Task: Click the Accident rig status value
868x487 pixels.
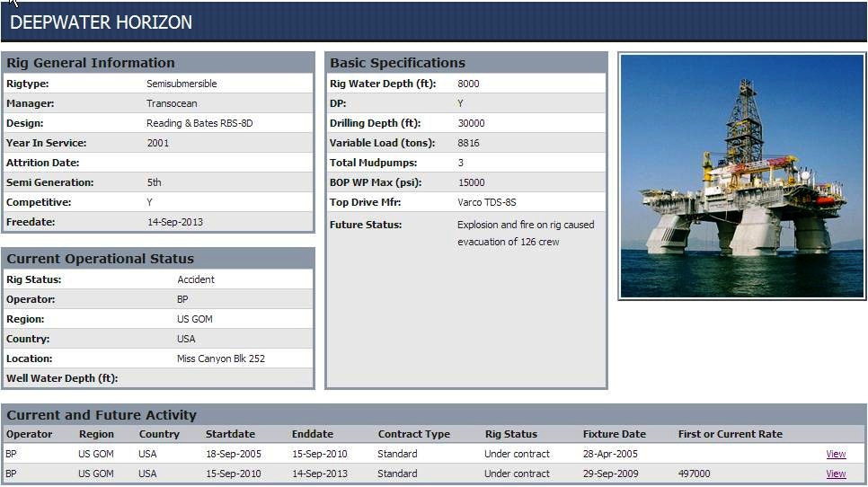Action: (x=196, y=279)
